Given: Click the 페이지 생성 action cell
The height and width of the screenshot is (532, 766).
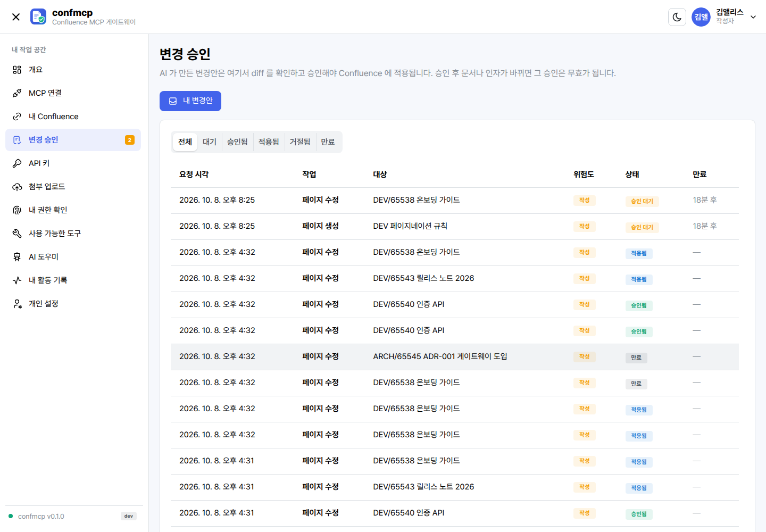Looking at the screenshot, I should (320, 226).
